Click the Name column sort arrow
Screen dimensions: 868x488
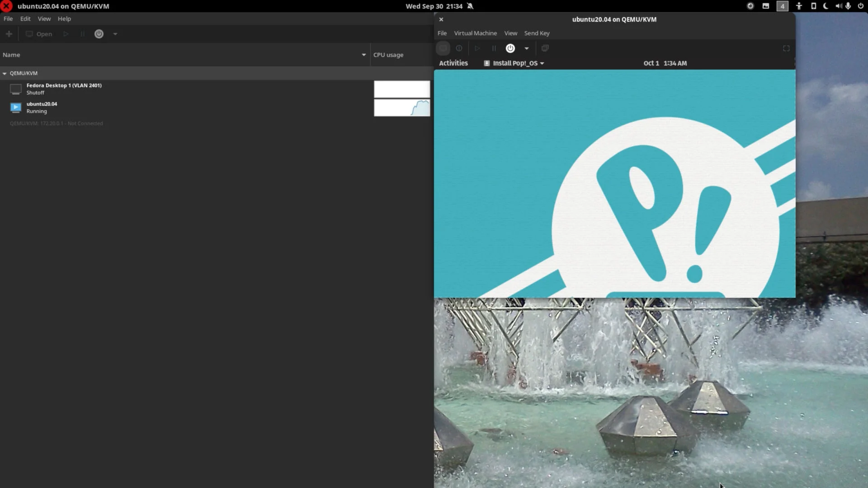point(363,55)
